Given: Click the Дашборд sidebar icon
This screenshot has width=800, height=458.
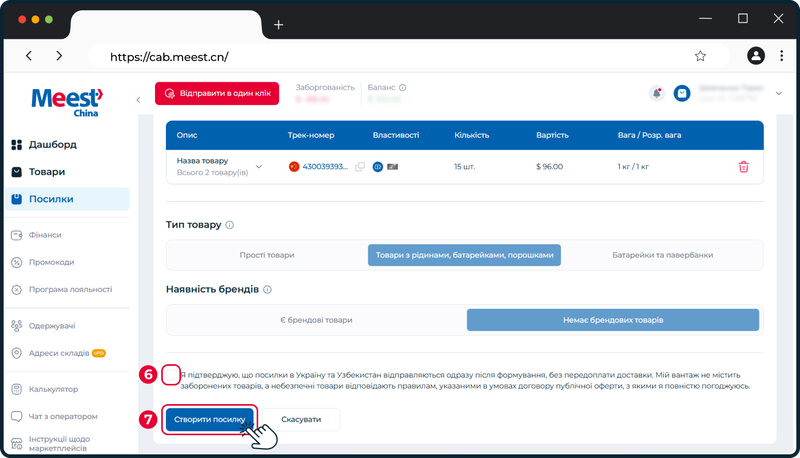Looking at the screenshot, I should (17, 145).
